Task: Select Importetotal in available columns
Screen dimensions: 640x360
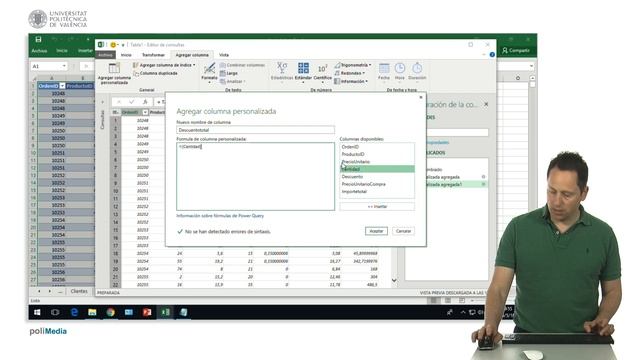Action: tap(354, 191)
